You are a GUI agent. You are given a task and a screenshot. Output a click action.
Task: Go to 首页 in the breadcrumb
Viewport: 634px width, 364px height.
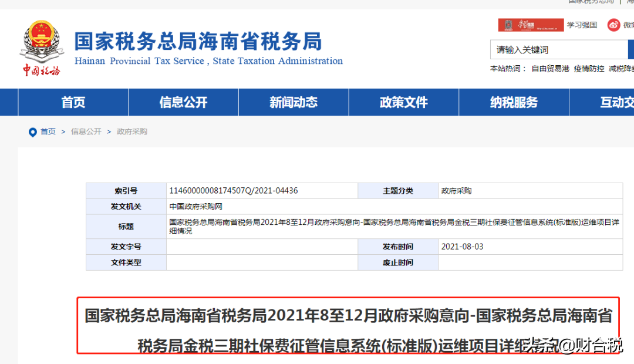click(x=48, y=132)
